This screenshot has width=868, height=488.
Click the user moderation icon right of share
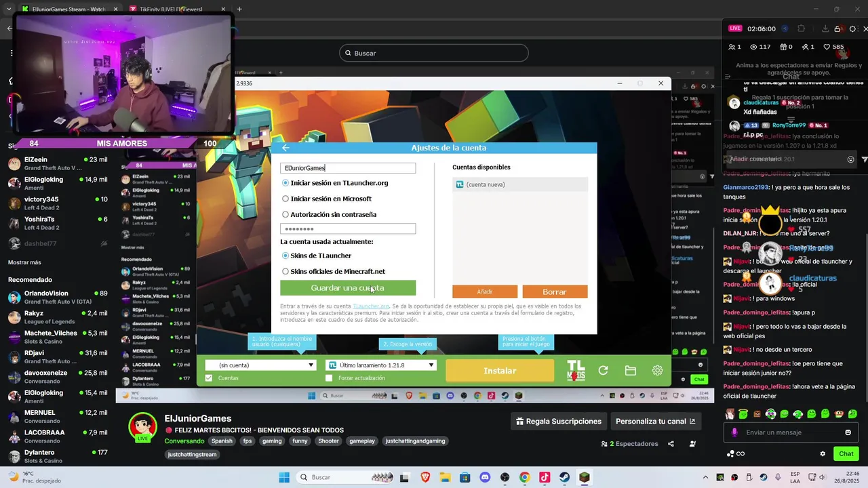pos(692,444)
